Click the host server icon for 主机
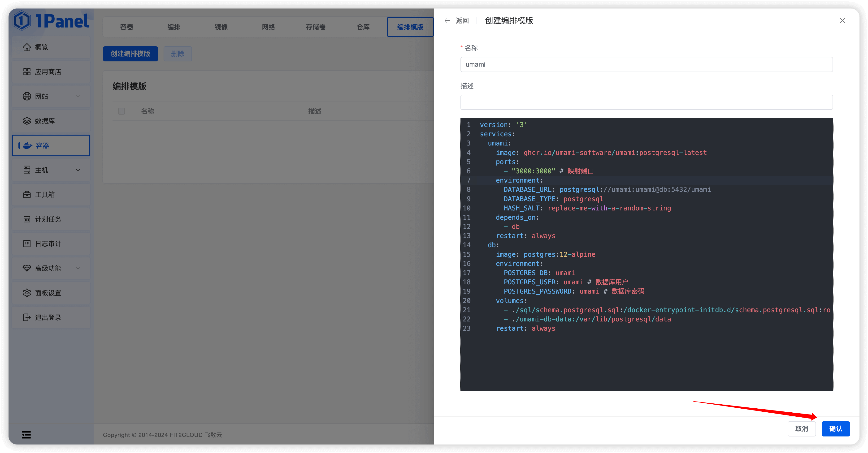This screenshot has height=453, width=868. click(27, 170)
